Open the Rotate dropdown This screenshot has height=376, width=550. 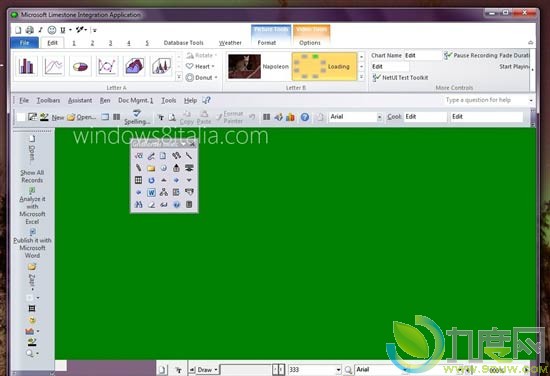(x=202, y=55)
